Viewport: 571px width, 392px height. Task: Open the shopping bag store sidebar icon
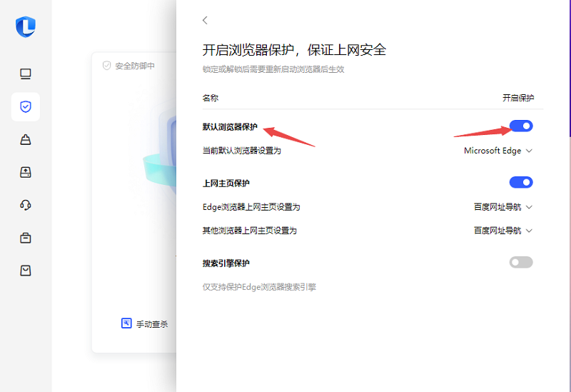[26, 271]
